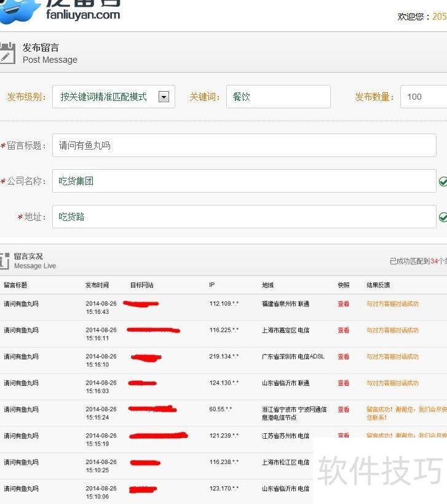Click the 欢迎您 welcome user text
The width and height of the screenshot is (447, 504).
pos(422,17)
